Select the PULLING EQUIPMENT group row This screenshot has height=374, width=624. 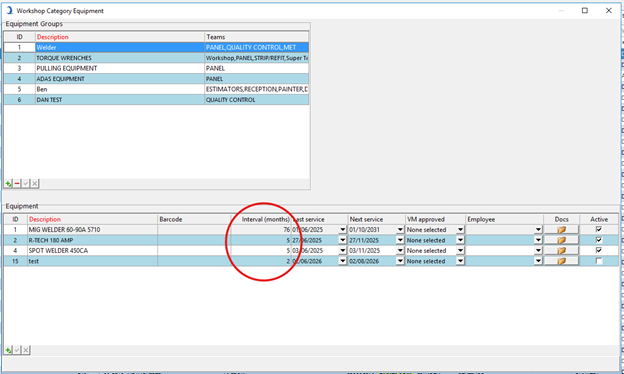(x=156, y=68)
